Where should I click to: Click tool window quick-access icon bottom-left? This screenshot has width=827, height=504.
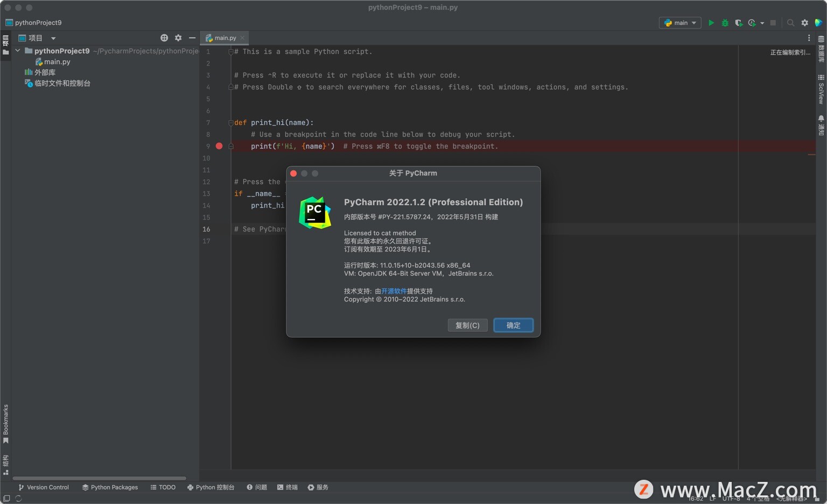(6, 499)
